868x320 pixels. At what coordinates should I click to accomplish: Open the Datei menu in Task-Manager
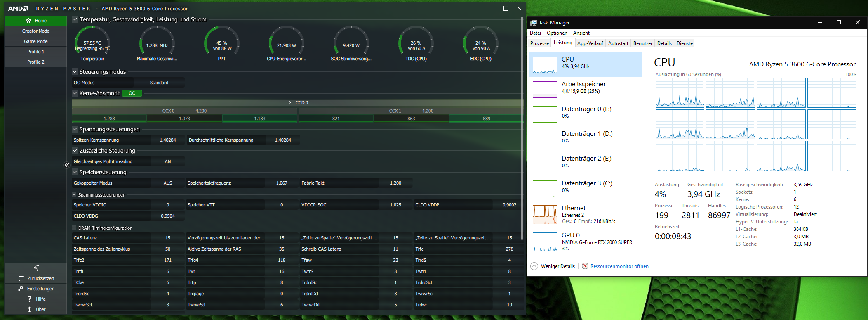pyautogui.click(x=535, y=33)
